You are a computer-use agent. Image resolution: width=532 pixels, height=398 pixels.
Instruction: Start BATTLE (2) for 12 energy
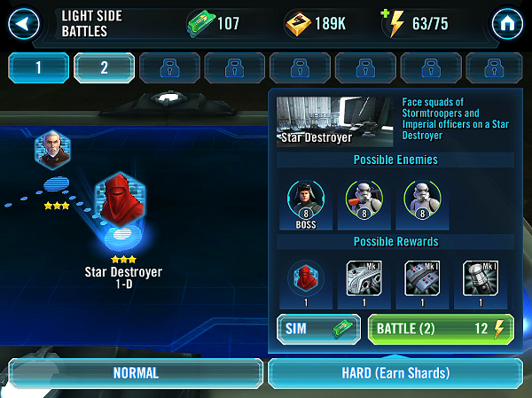(x=441, y=329)
